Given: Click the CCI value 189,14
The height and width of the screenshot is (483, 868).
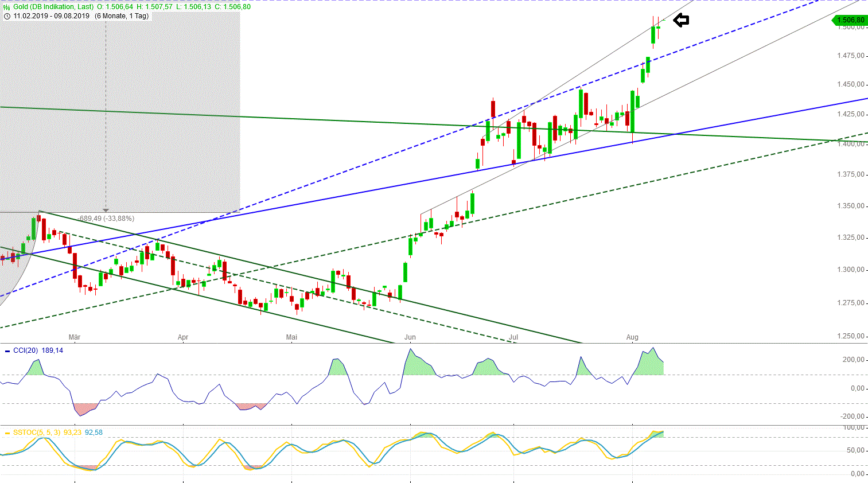Looking at the screenshot, I should click(x=52, y=350).
